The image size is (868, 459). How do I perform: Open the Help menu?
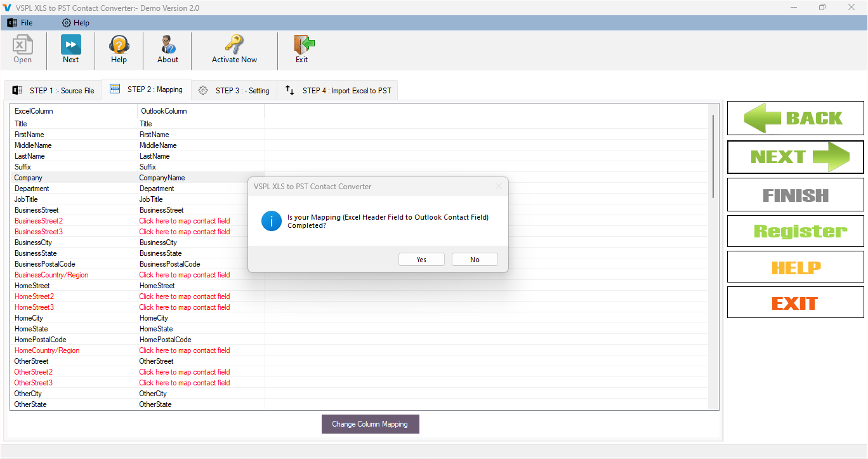click(x=76, y=23)
